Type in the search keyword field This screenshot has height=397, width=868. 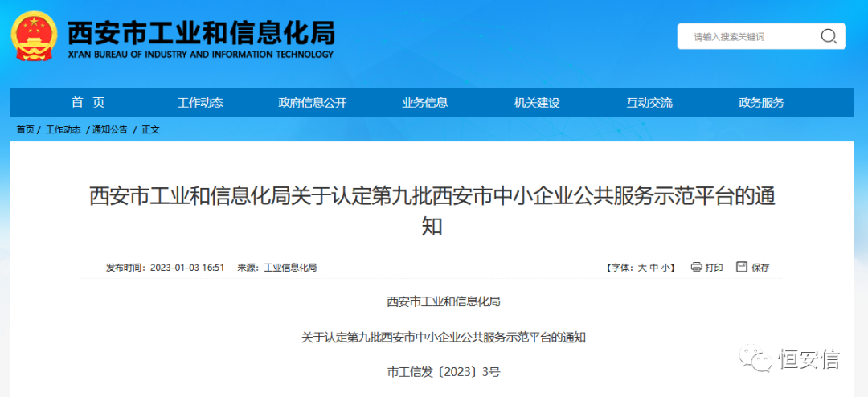coord(747,36)
